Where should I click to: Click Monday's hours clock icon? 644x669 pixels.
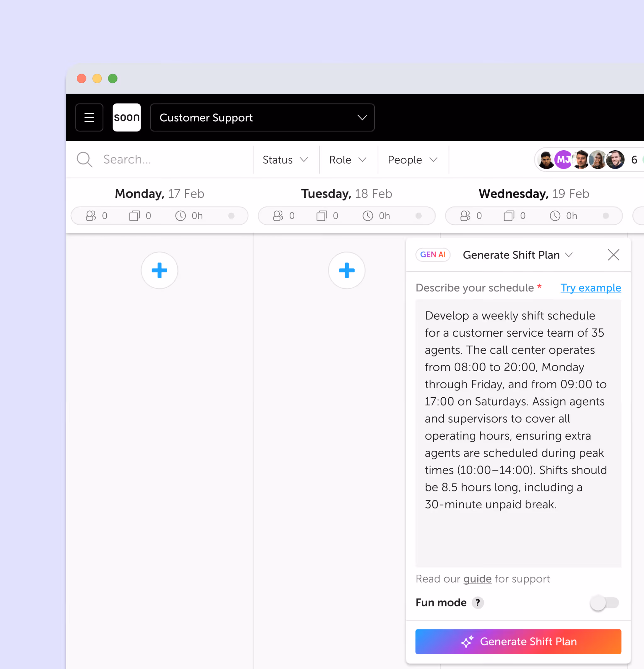(x=180, y=216)
